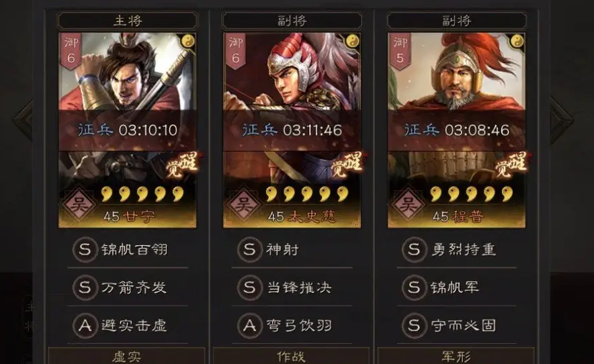The width and height of the screenshot is (594, 364).
Task: Click the 主将 header label
Action: [128, 20]
